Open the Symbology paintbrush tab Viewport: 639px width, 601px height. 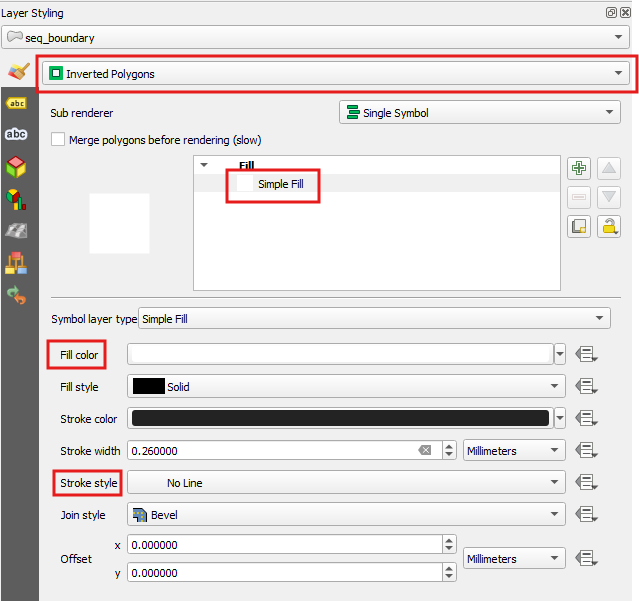16,73
